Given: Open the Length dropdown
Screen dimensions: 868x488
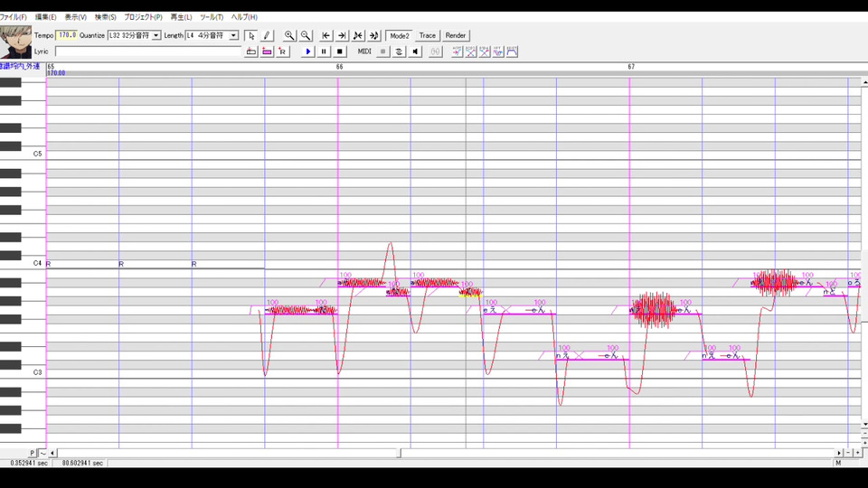Looking at the screenshot, I should tap(233, 35).
